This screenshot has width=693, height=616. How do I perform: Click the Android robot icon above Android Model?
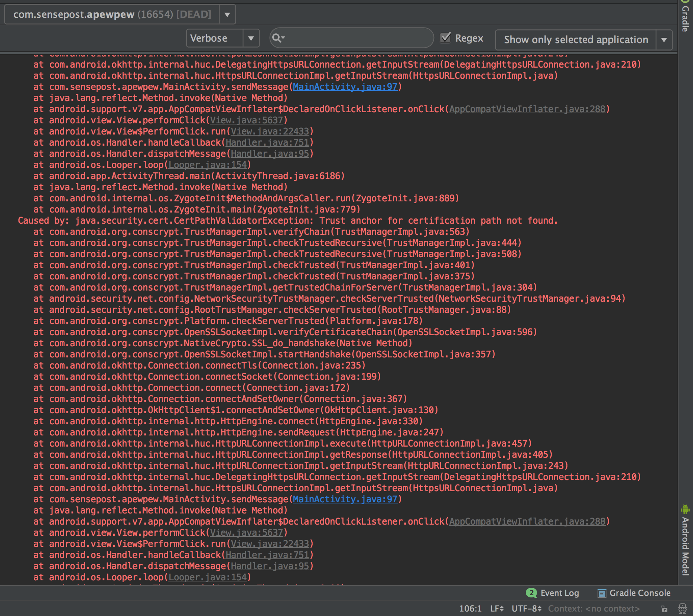pyautogui.click(x=685, y=509)
